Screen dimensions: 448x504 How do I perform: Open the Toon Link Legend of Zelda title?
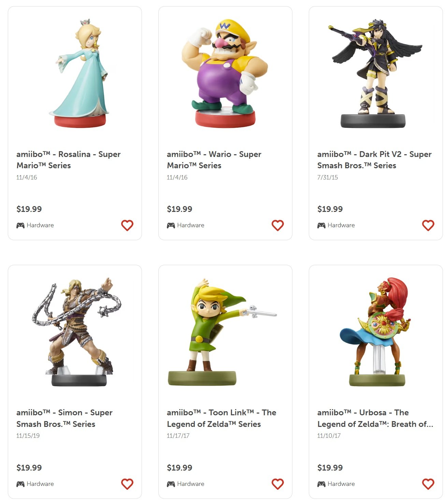click(x=221, y=418)
